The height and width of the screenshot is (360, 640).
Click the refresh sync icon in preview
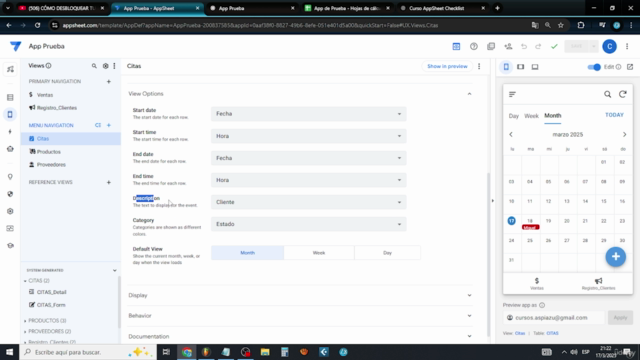(x=622, y=94)
